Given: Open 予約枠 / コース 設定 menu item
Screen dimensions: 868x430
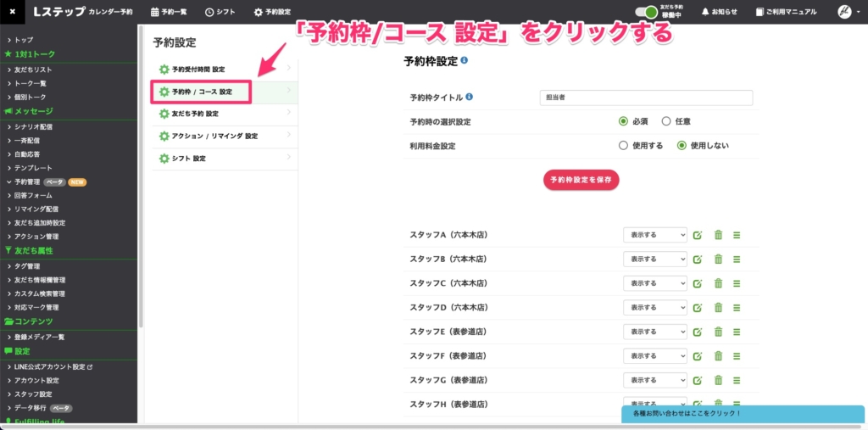Looking at the screenshot, I should click(201, 91).
